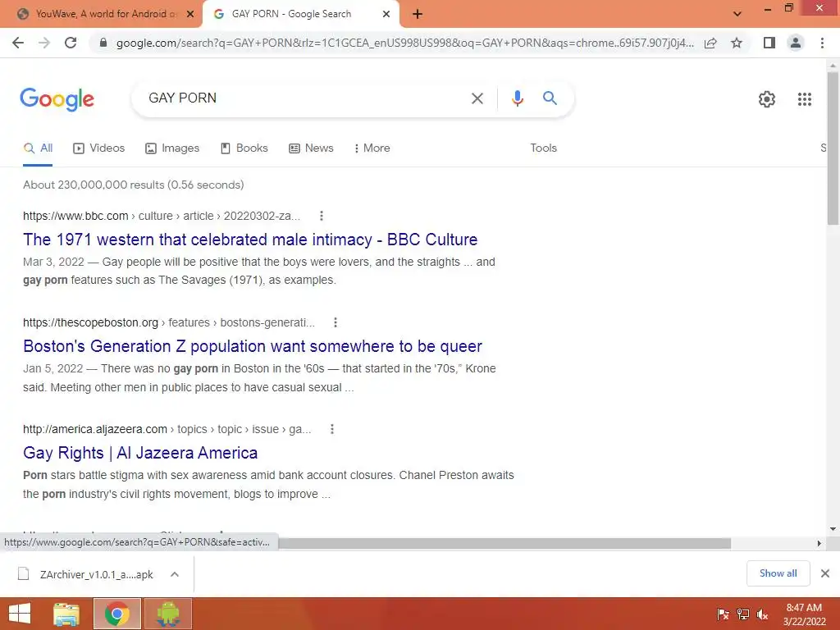Click the browser forward arrow

(44, 43)
